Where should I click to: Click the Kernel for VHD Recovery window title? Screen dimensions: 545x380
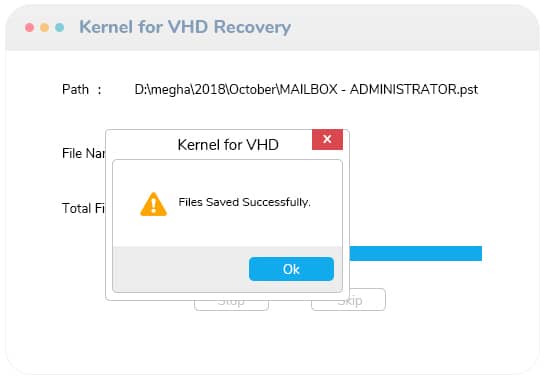pos(185,27)
